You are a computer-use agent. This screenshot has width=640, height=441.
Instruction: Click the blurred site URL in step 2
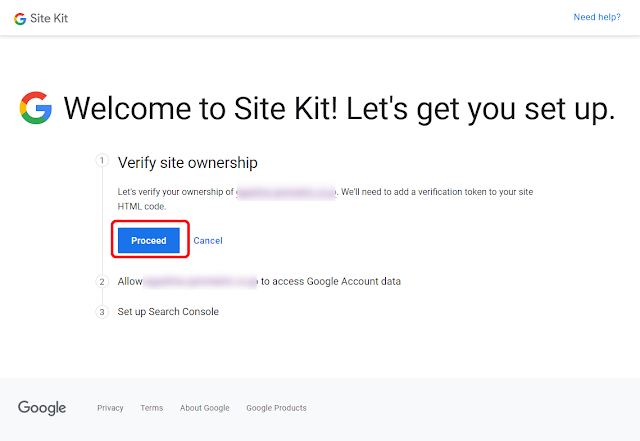pos(200,281)
